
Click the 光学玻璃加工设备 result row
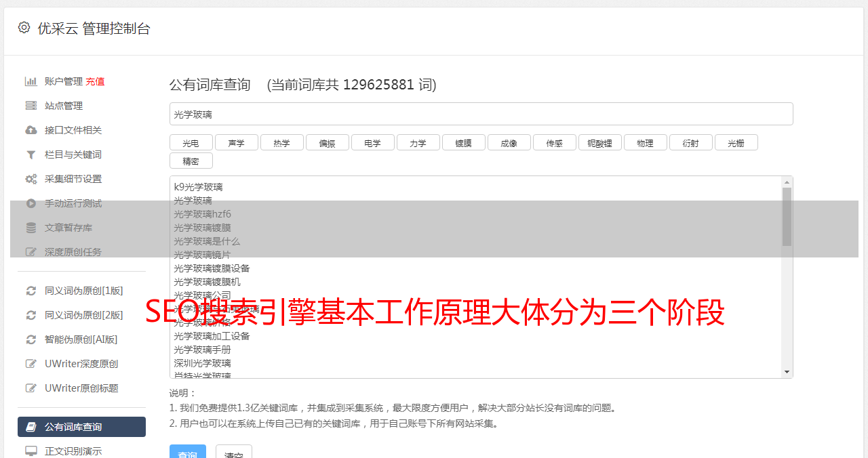[212, 336]
